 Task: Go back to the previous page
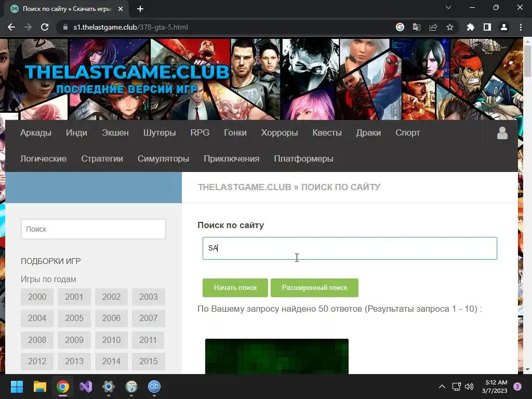11,27
